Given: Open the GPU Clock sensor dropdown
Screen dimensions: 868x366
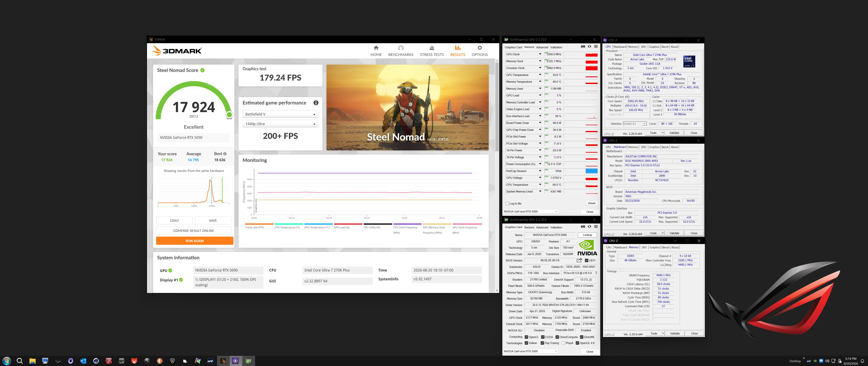Looking at the screenshot, I should tap(540, 54).
